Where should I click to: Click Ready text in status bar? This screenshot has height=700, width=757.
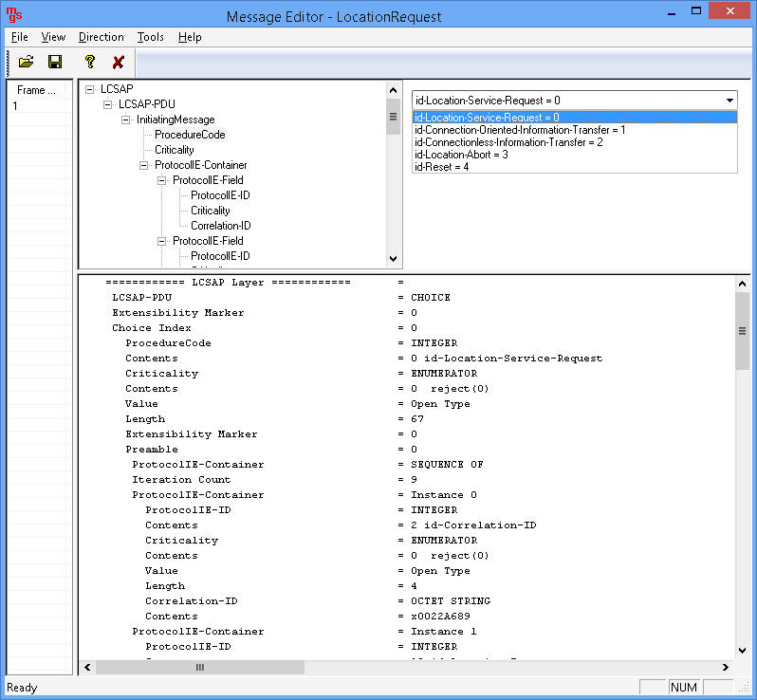(22, 688)
